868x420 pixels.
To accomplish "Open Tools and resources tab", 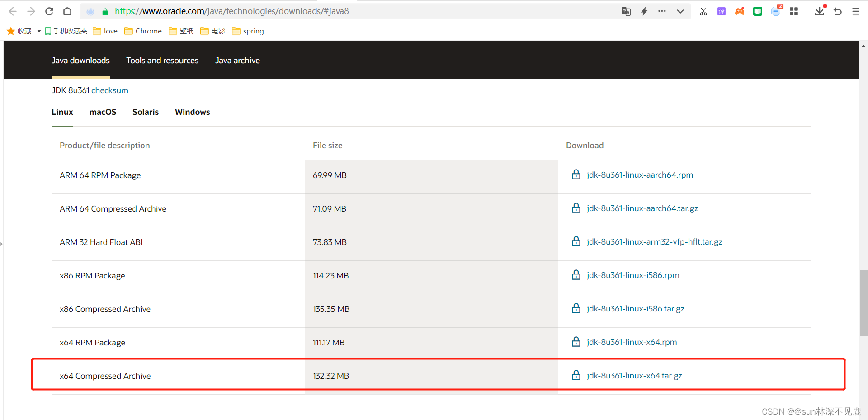I will pyautogui.click(x=162, y=61).
